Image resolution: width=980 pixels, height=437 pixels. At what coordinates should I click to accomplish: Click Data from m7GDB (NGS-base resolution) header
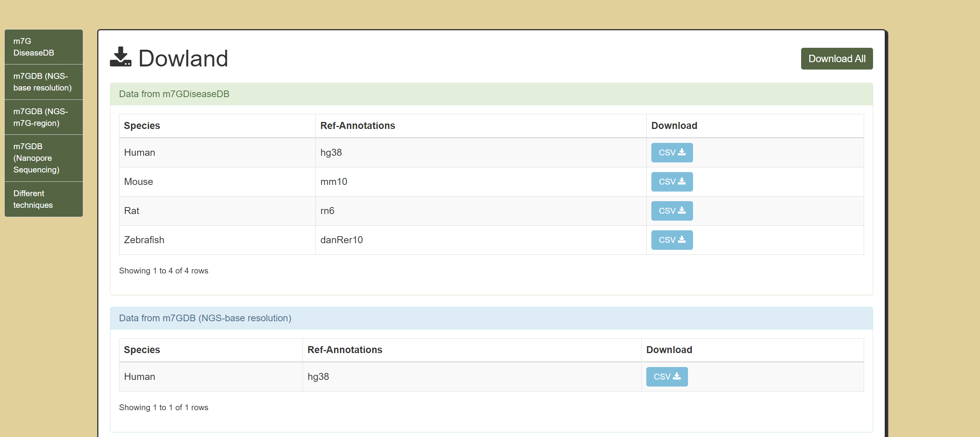click(x=492, y=318)
